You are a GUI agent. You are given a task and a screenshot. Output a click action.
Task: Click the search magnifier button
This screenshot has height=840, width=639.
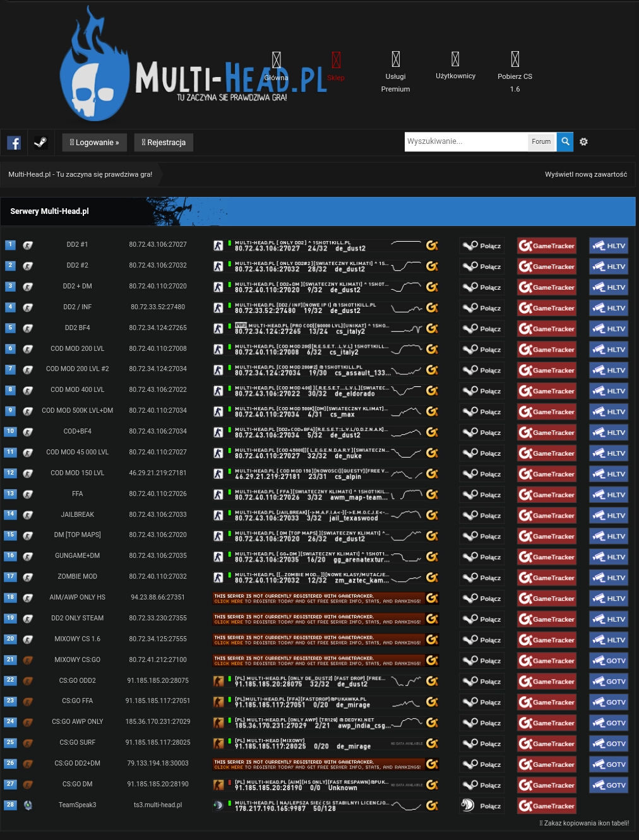566,142
